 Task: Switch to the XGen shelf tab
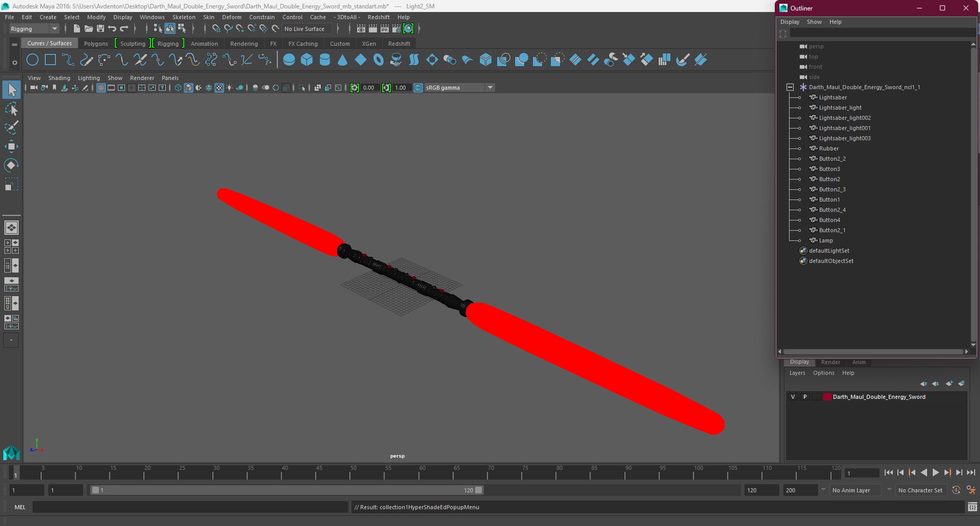pos(369,43)
